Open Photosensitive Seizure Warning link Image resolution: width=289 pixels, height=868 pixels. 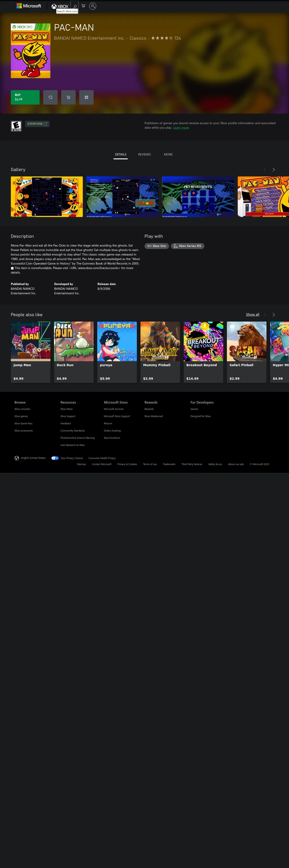[78, 438]
